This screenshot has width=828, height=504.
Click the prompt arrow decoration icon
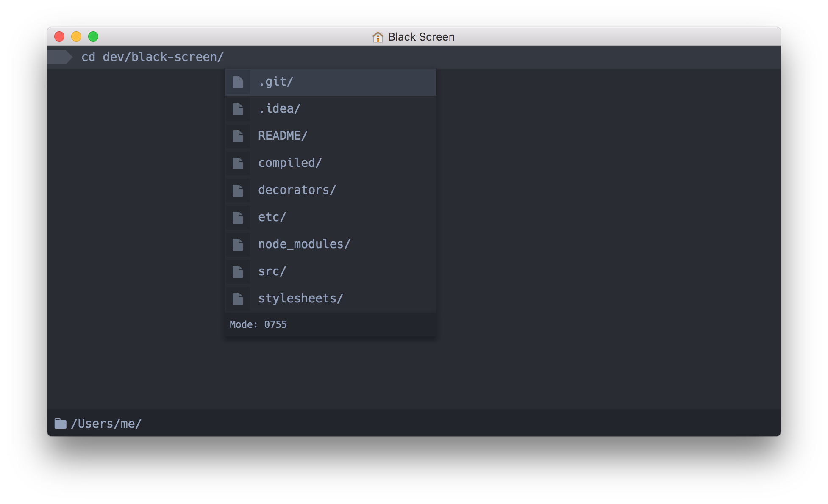60,57
